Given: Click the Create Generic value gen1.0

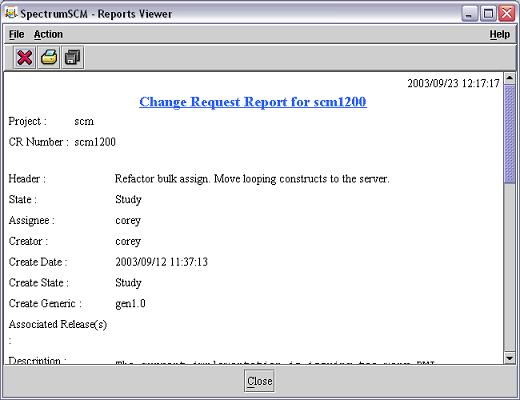Looking at the screenshot, I should [130, 304].
